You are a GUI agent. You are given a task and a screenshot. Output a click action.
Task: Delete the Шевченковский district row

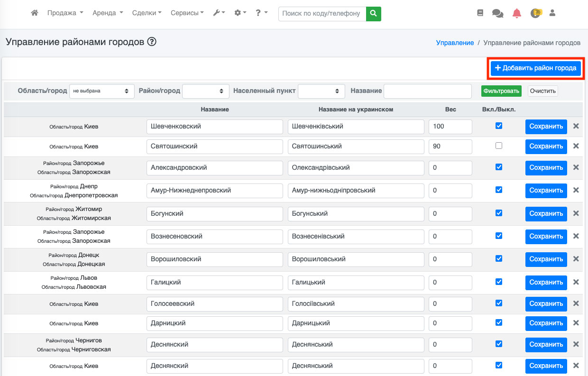(x=576, y=126)
